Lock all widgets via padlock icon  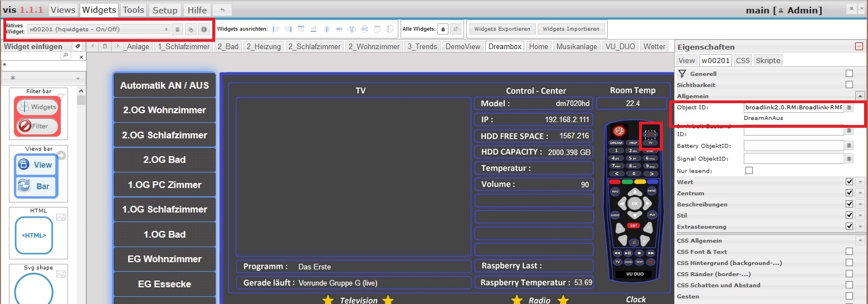443,29
